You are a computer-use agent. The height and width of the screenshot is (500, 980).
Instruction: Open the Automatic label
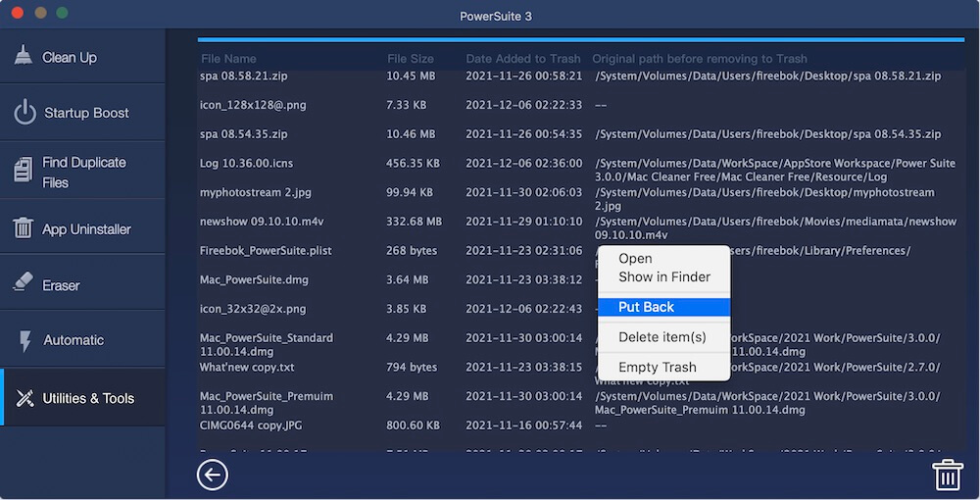point(73,340)
